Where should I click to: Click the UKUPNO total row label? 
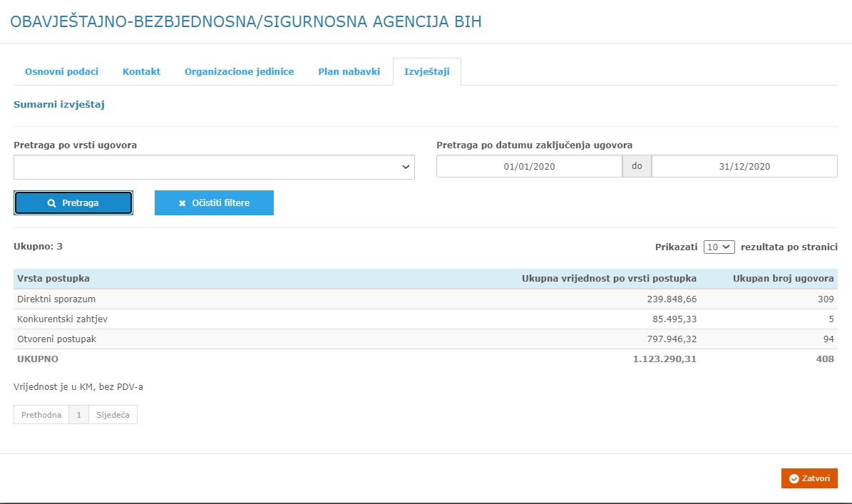point(38,359)
